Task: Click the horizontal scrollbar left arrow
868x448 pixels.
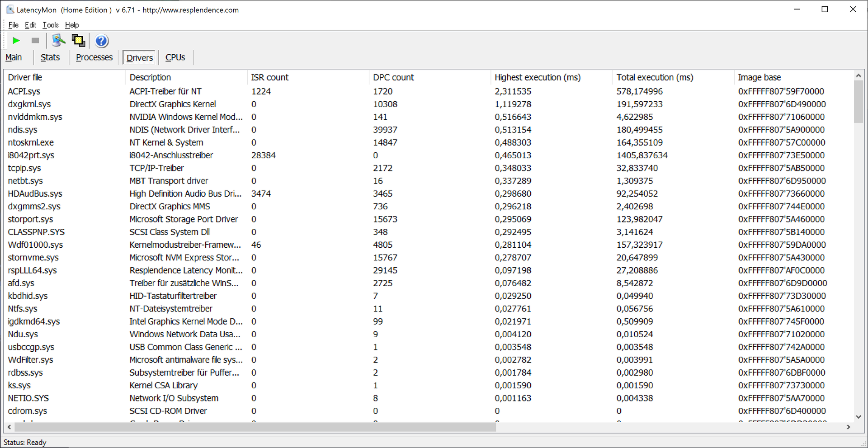Action: (x=9, y=427)
